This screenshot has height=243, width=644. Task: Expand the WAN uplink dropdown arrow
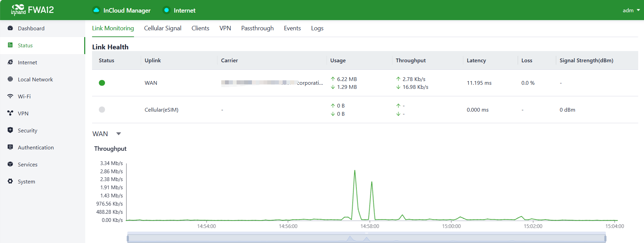(119, 134)
